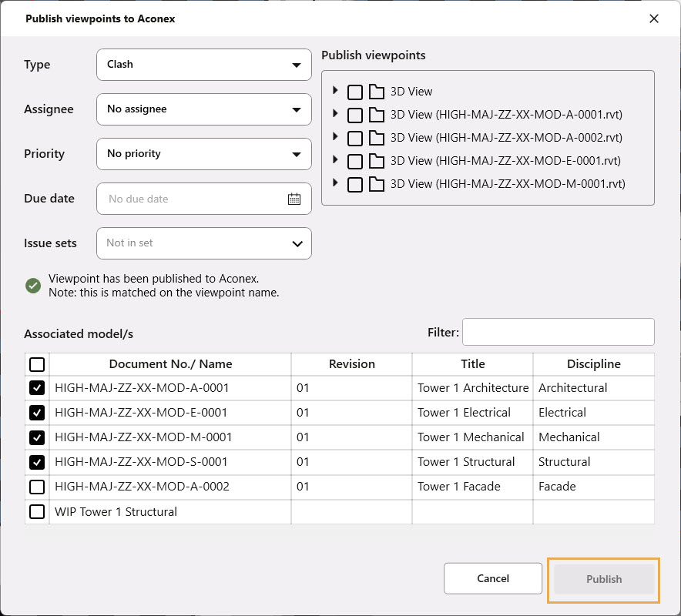Check the 3D View (HIGH-MAJ-ZZ-XX-MOD-M-0001.rvt) viewpoint box
The image size is (681, 616).
(x=355, y=184)
